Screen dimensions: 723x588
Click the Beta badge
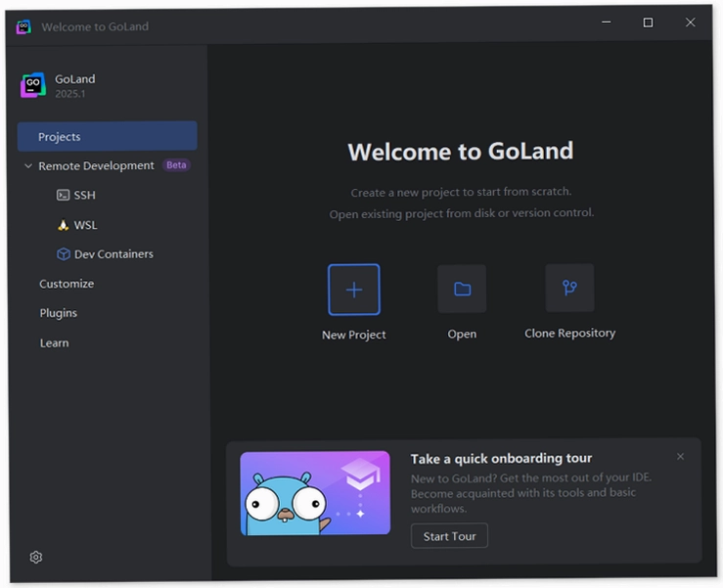[176, 165]
